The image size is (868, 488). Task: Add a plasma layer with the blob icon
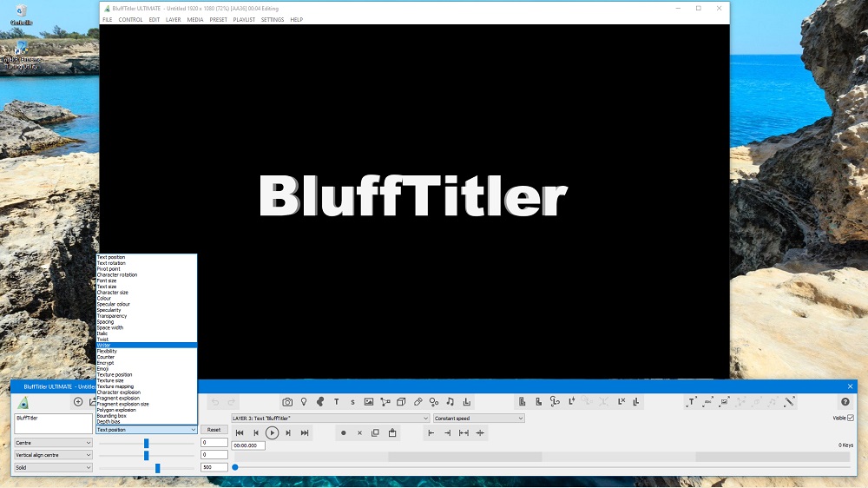[x=320, y=402]
